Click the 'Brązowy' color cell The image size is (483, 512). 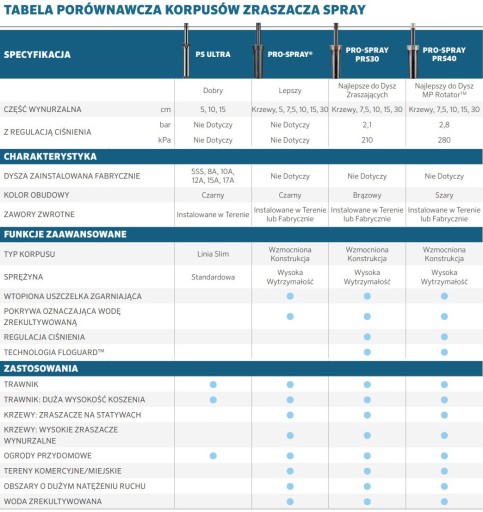[367, 195]
